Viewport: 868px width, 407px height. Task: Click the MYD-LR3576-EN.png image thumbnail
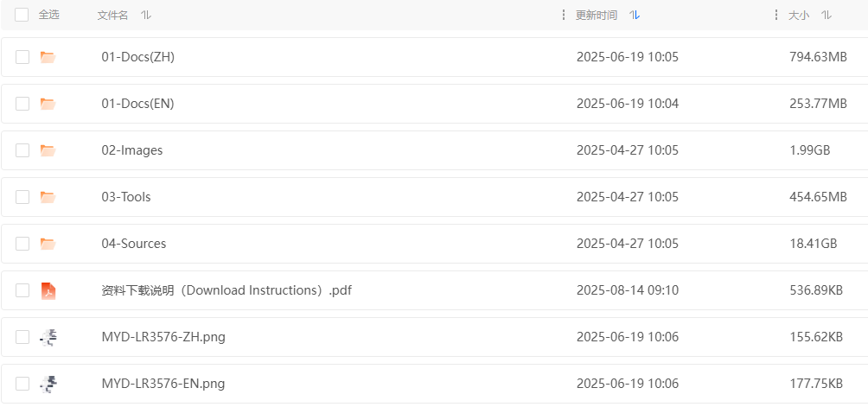[x=48, y=384]
